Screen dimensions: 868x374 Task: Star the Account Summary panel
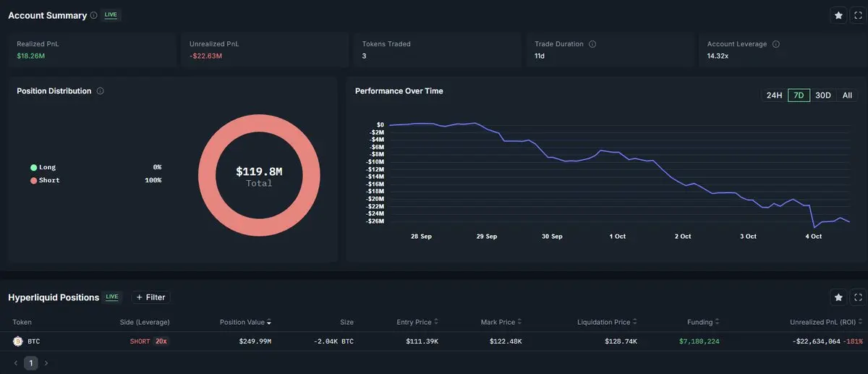(838, 15)
